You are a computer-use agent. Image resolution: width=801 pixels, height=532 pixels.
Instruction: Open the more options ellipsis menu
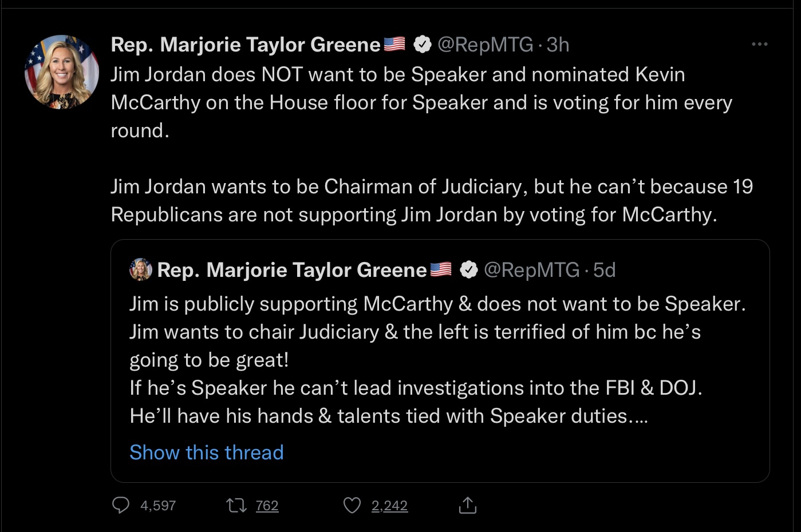759,44
